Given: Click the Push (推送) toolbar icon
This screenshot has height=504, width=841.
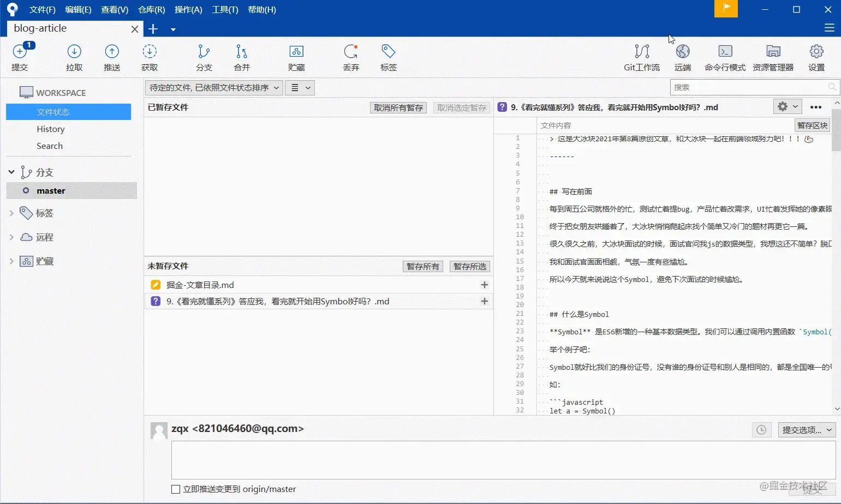Looking at the screenshot, I should 112,57.
